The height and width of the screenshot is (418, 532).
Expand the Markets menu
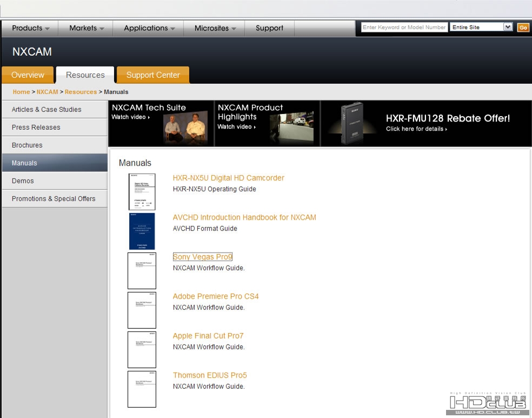tap(86, 28)
